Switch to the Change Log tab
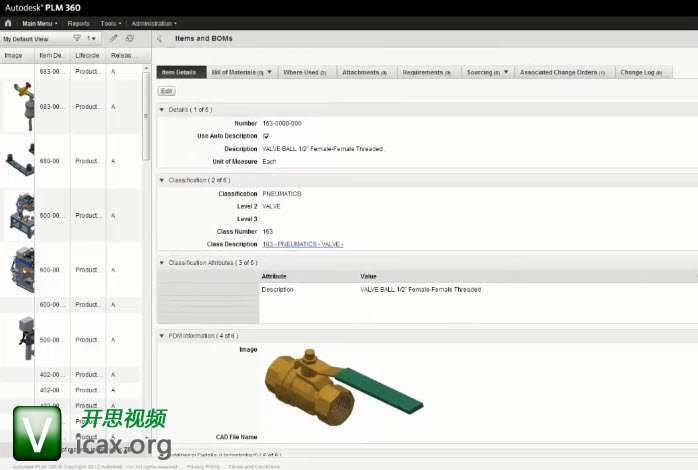 click(643, 72)
